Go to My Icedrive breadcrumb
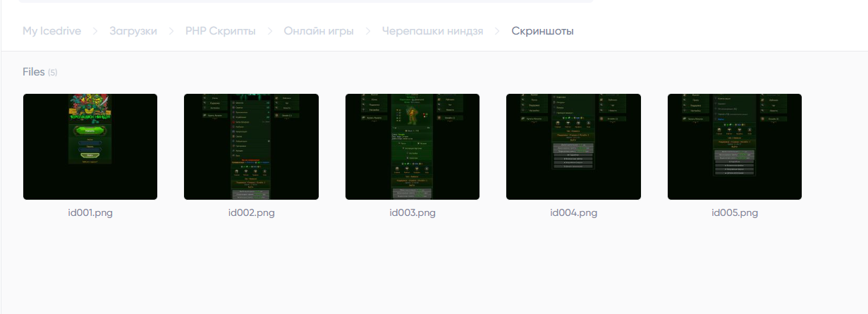This screenshot has height=314, width=868. [51, 31]
